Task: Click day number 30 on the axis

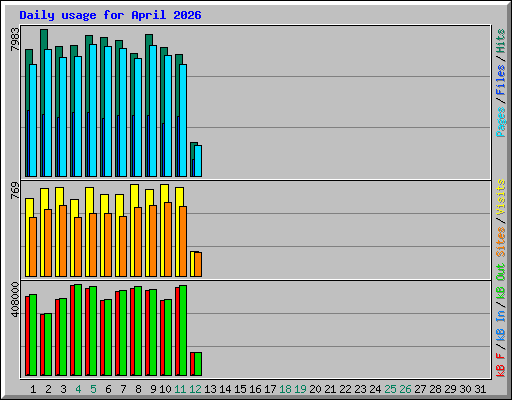Action: (465, 389)
